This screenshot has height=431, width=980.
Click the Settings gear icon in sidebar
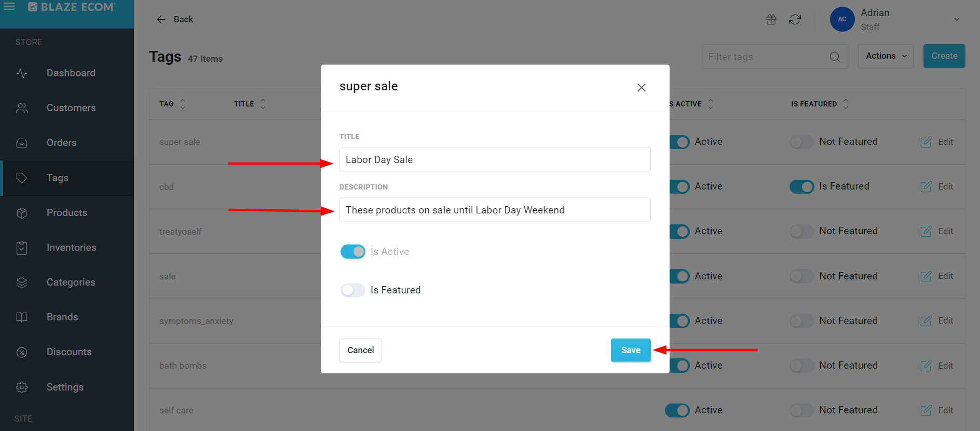(x=22, y=387)
